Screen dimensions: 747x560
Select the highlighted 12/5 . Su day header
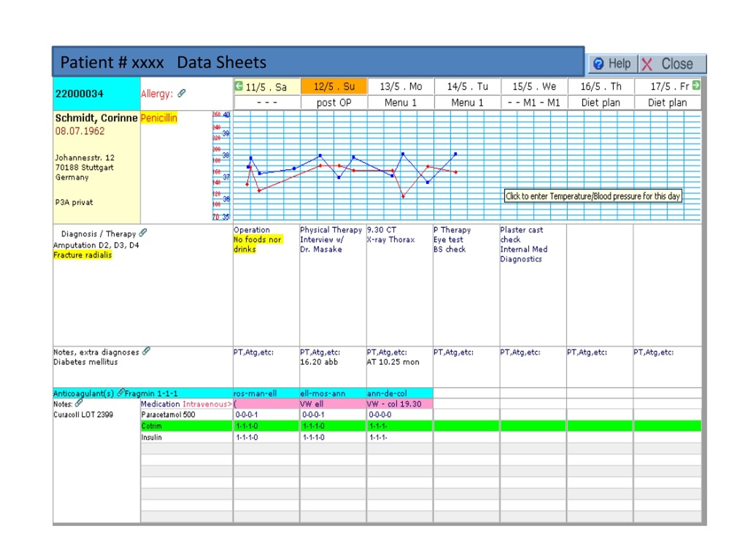click(x=334, y=86)
